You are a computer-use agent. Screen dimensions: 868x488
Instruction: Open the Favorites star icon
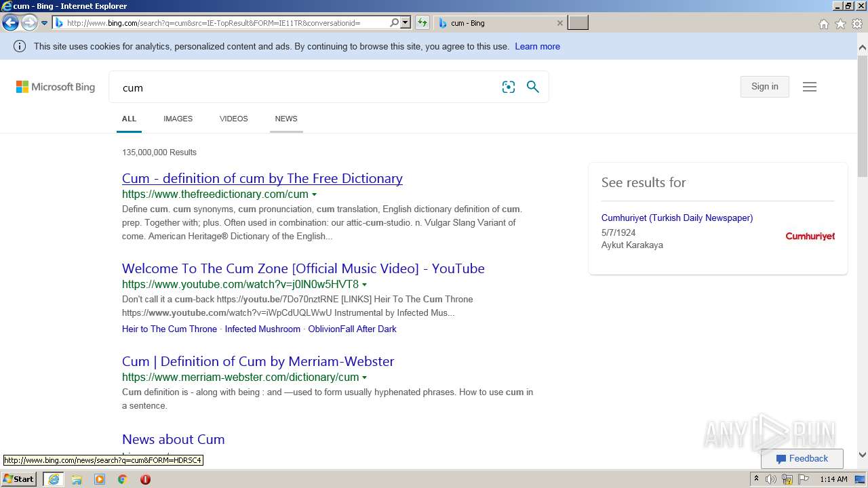click(840, 24)
